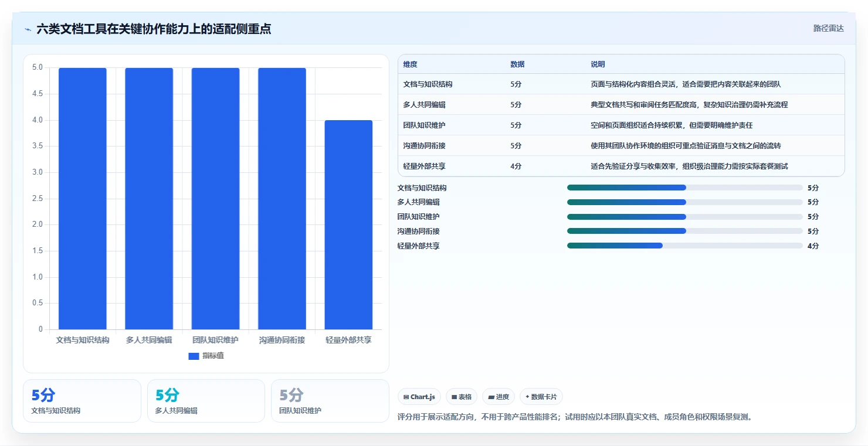The image size is (868, 446).
Task: Click the 维度 column header
Action: 411,64
